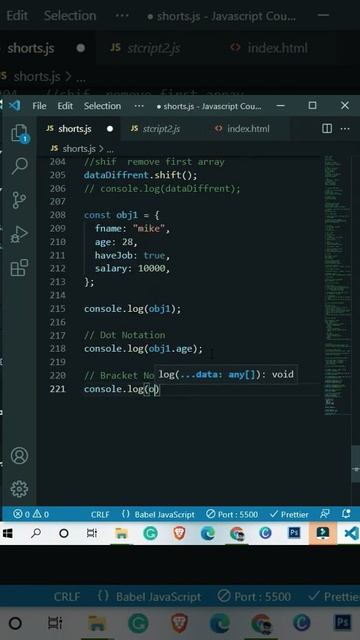Open Search view in the activity bar
Screen dimensions: 360x640
click(19, 167)
